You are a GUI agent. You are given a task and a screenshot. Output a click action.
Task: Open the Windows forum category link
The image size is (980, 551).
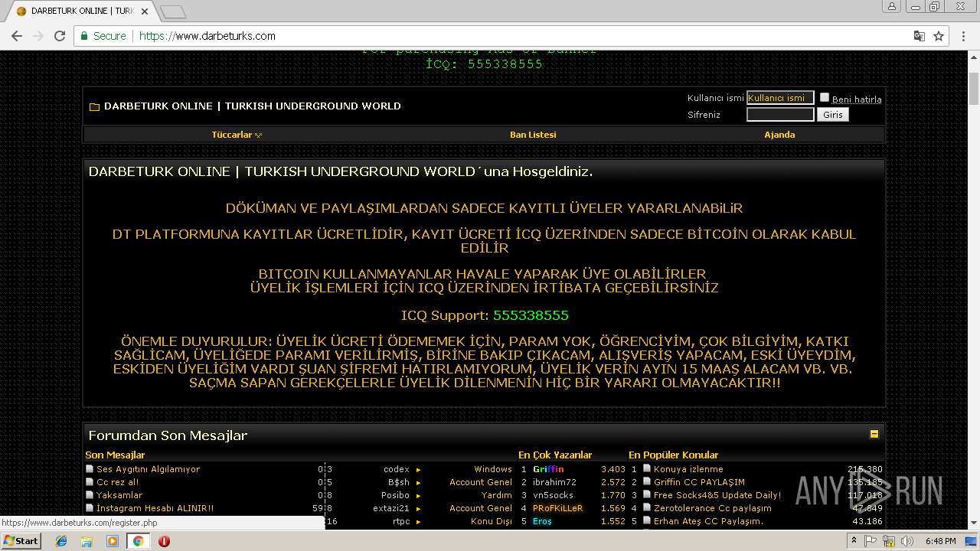coord(493,469)
